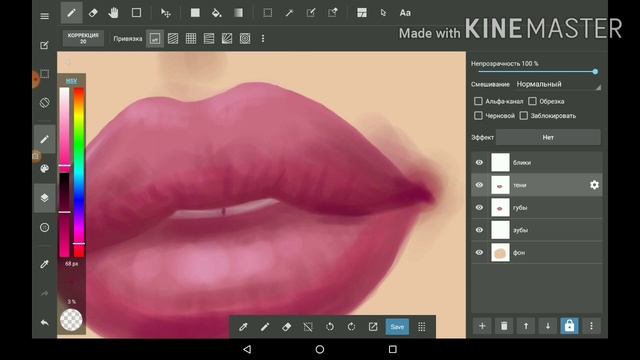Turn snap off using first snap icon
The height and width of the screenshot is (360, 640).
point(155,39)
